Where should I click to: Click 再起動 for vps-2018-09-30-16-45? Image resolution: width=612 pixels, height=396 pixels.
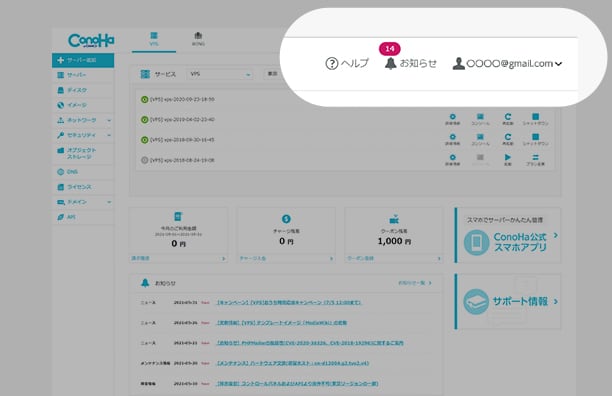[507, 139]
